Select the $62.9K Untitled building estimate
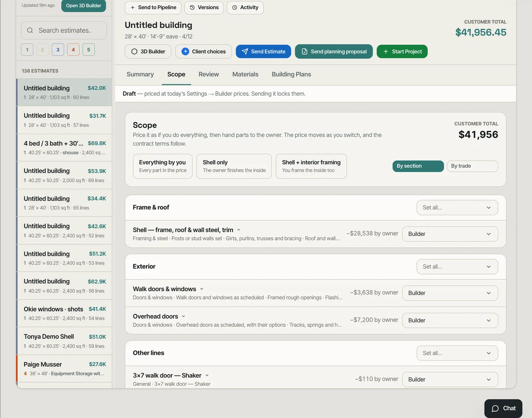Viewport: 532px width, 418px height. click(x=64, y=286)
